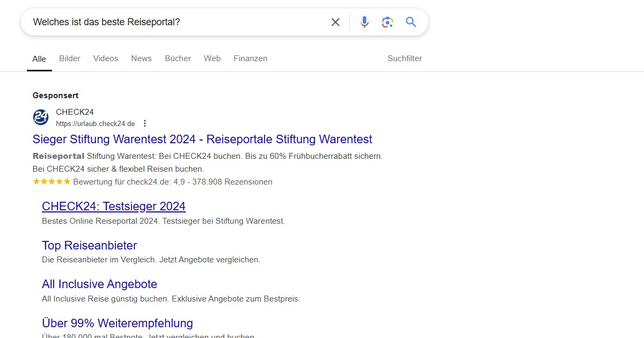The height and width of the screenshot is (338, 644).
Task: Open the News tab
Action: [x=141, y=58]
